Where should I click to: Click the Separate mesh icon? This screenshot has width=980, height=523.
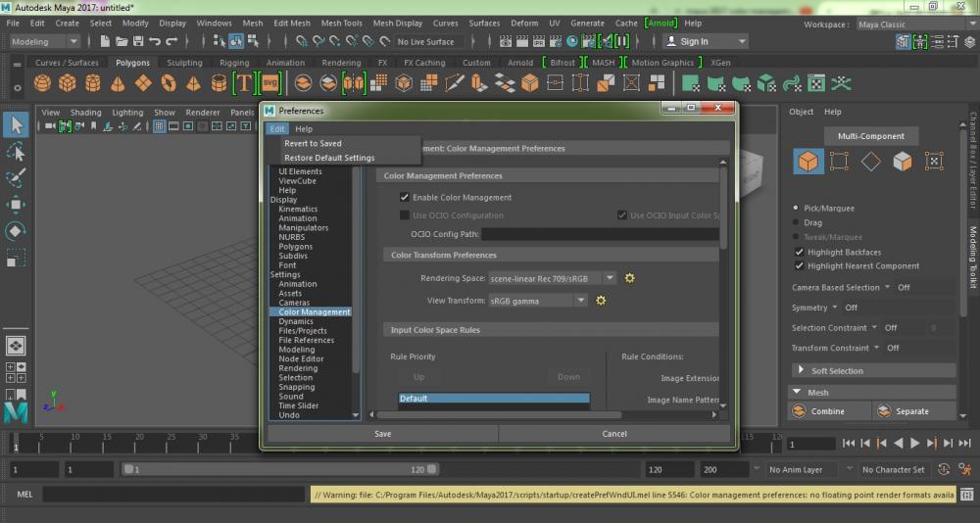coord(884,411)
